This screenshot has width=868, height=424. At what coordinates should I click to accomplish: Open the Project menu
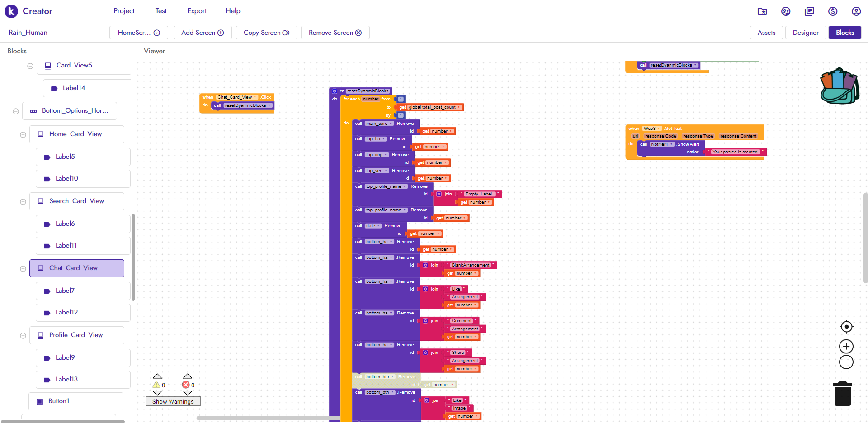coord(124,11)
